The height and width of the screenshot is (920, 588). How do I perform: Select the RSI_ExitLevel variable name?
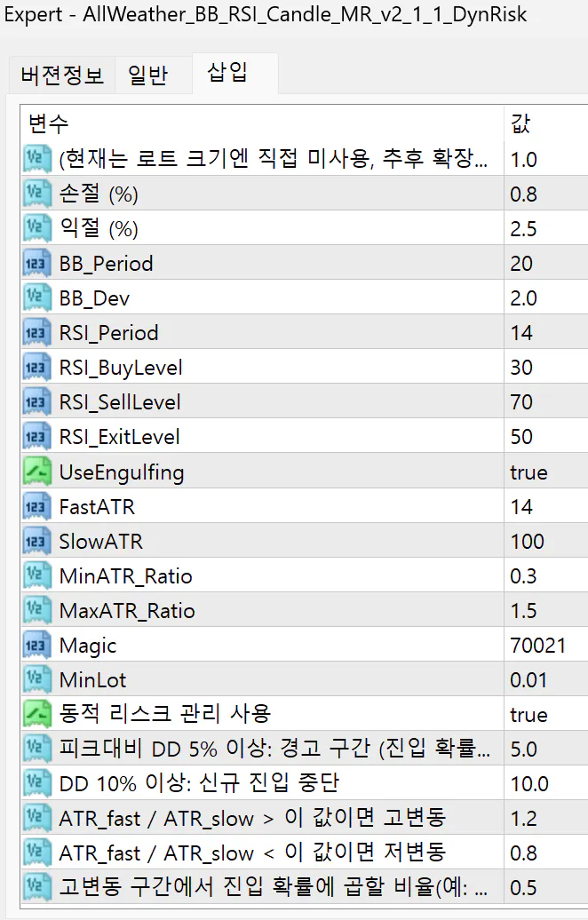click(x=119, y=437)
